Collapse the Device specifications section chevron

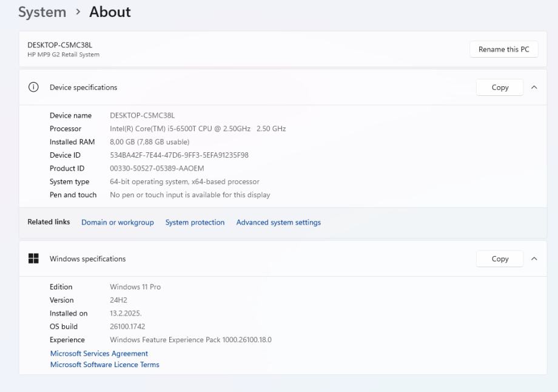[534, 87]
